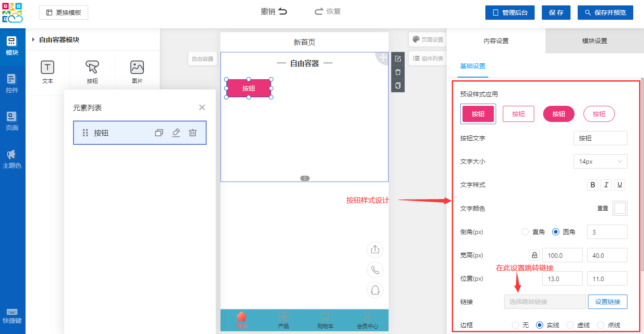Click the 保存并预览 button
The width and height of the screenshot is (644, 334).
click(605, 13)
